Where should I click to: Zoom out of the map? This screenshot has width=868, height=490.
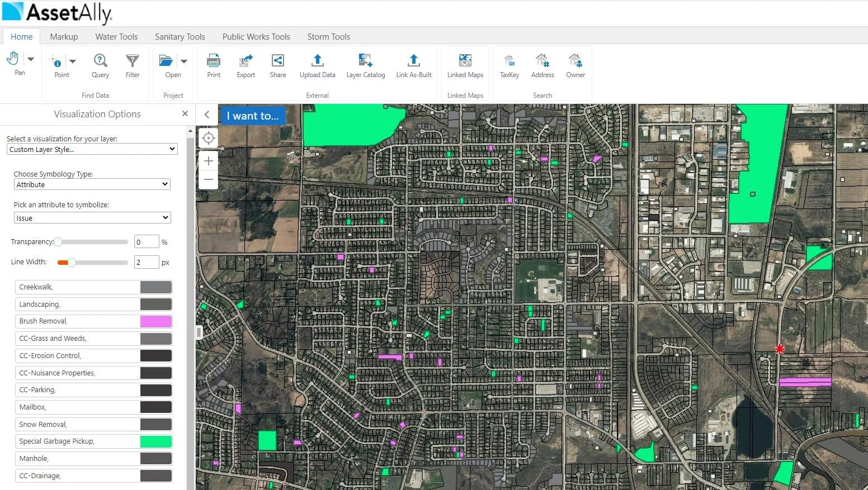tap(209, 180)
